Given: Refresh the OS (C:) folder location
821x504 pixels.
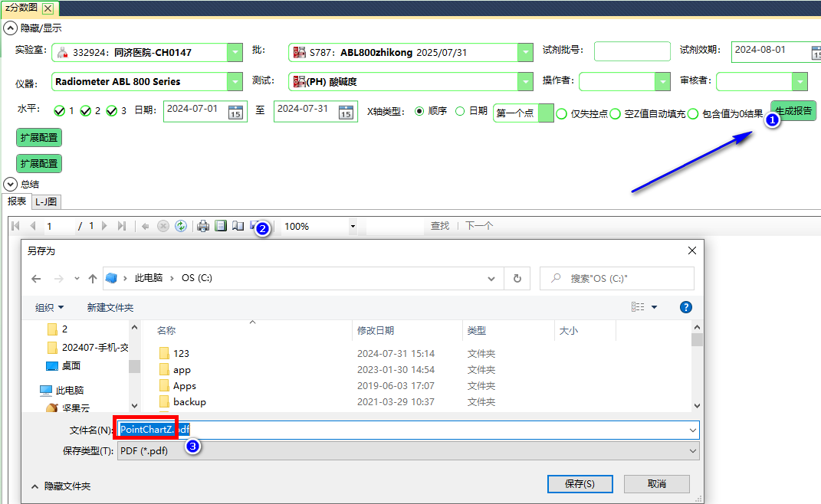Looking at the screenshot, I should 517,279.
